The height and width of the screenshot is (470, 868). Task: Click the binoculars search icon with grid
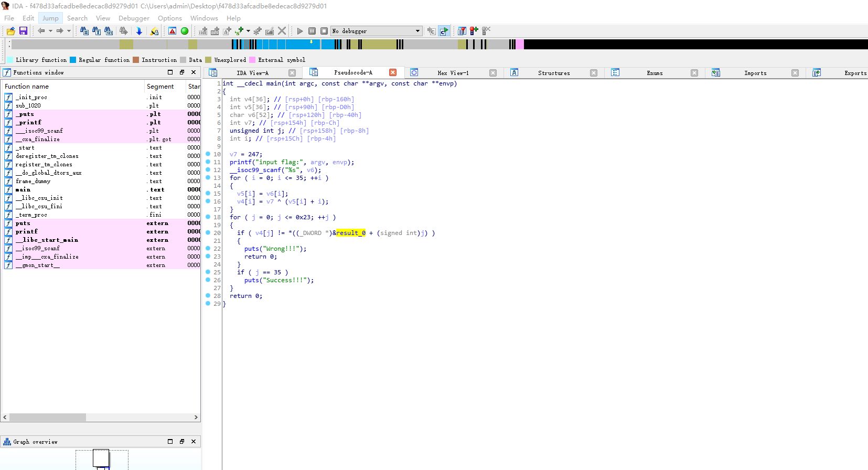(84, 31)
